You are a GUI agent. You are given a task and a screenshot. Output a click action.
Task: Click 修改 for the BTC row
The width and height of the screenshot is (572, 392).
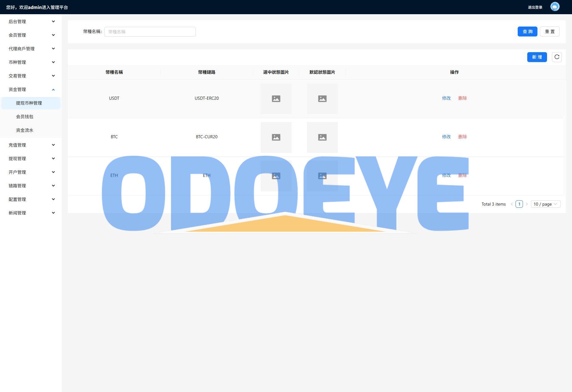tap(446, 137)
